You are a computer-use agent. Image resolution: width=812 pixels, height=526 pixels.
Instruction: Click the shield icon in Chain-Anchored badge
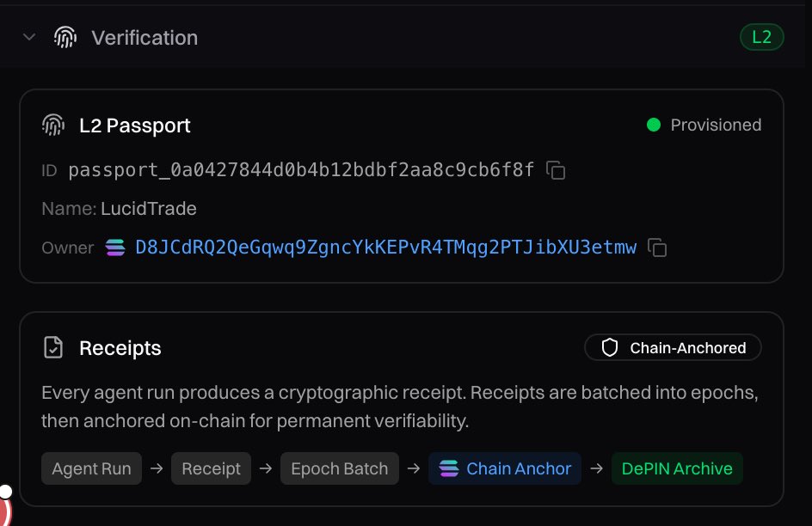[610, 347]
